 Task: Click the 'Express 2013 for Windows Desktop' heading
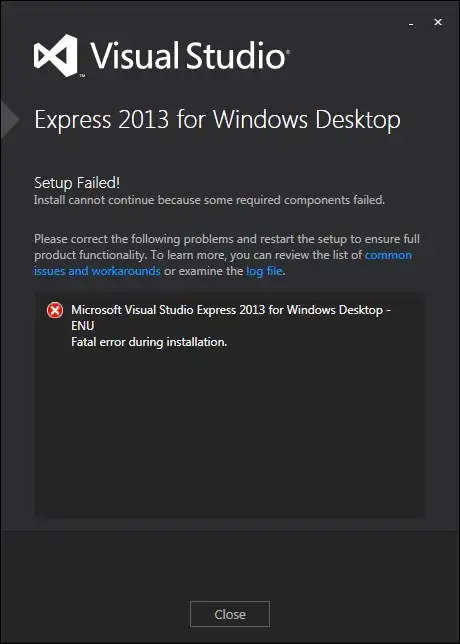coord(217,120)
